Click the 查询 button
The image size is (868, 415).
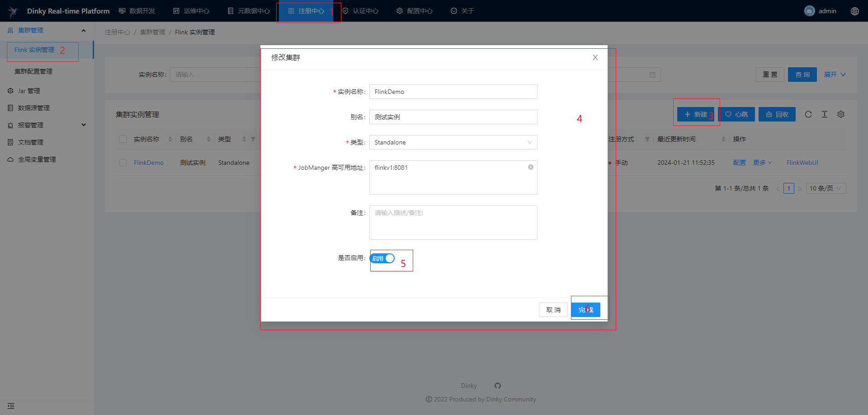tap(802, 75)
